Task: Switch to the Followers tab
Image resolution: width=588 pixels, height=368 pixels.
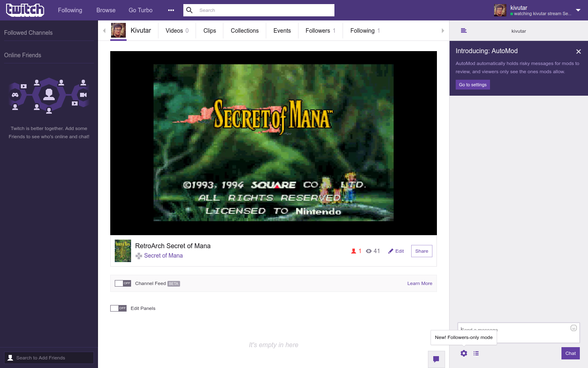Action: pyautogui.click(x=321, y=31)
